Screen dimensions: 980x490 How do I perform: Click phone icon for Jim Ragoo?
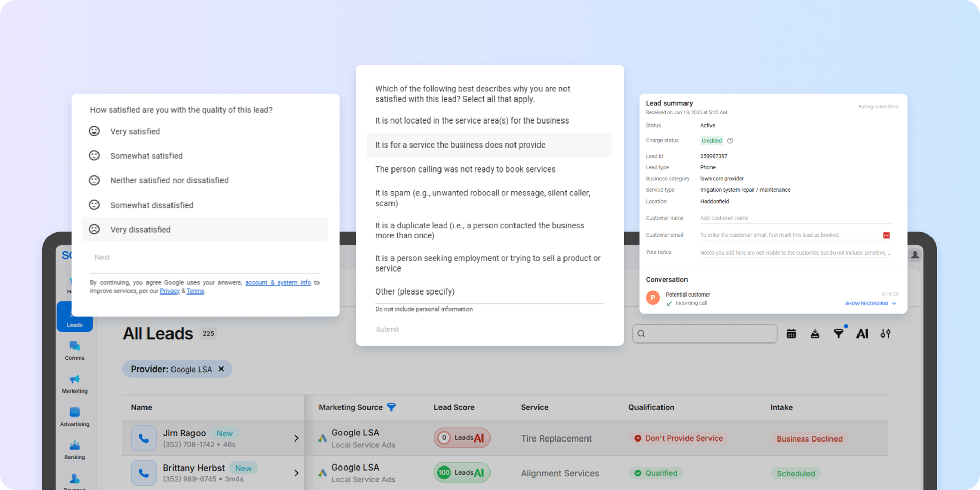click(x=143, y=438)
